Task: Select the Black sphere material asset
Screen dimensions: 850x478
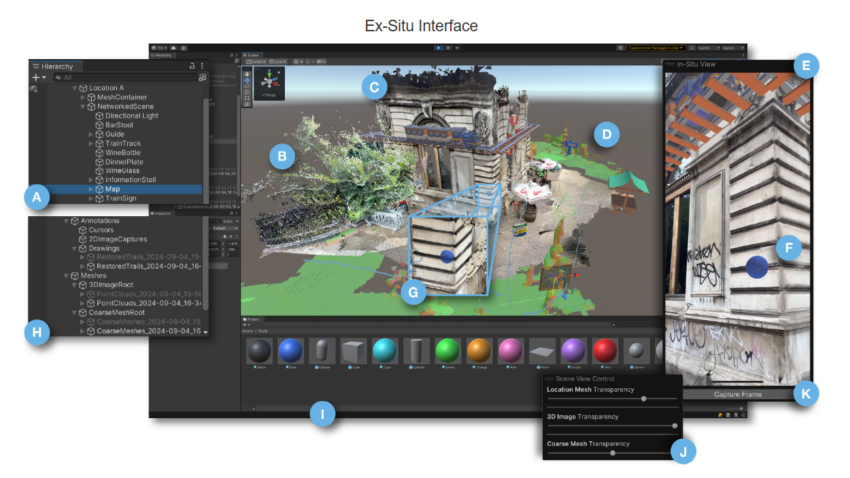Action: click(x=259, y=352)
